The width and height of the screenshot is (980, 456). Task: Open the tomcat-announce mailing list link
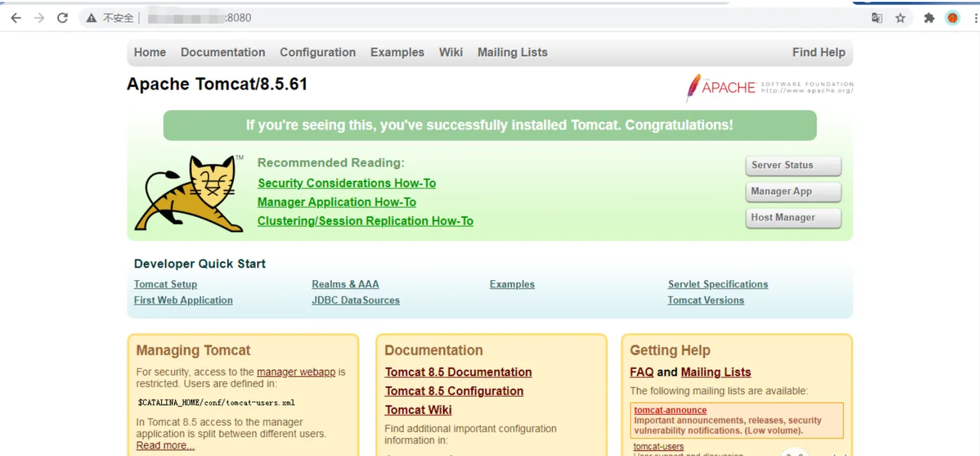click(x=671, y=410)
